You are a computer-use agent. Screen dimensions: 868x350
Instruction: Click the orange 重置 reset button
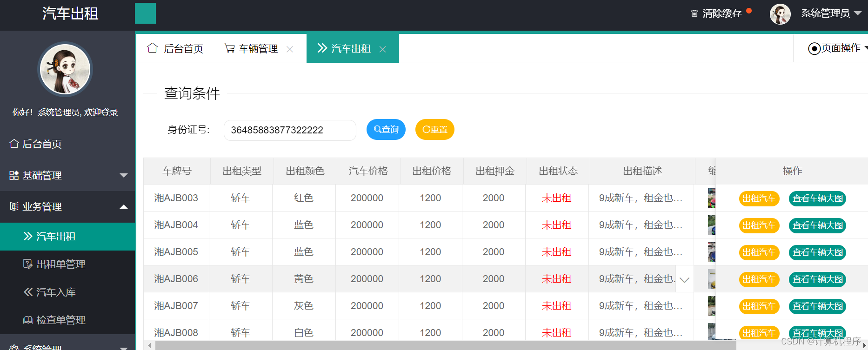tap(435, 129)
